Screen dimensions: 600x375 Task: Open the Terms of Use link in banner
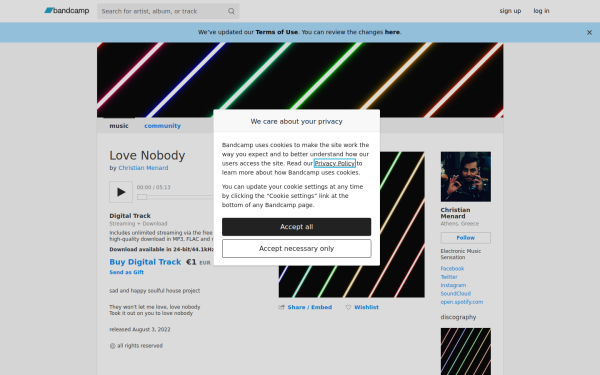(276, 32)
